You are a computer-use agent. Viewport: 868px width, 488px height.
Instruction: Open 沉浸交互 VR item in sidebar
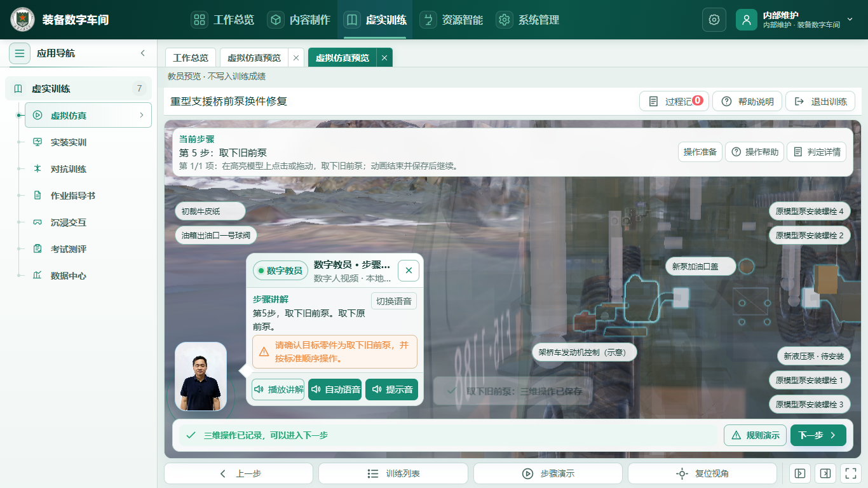pyautogui.click(x=69, y=222)
